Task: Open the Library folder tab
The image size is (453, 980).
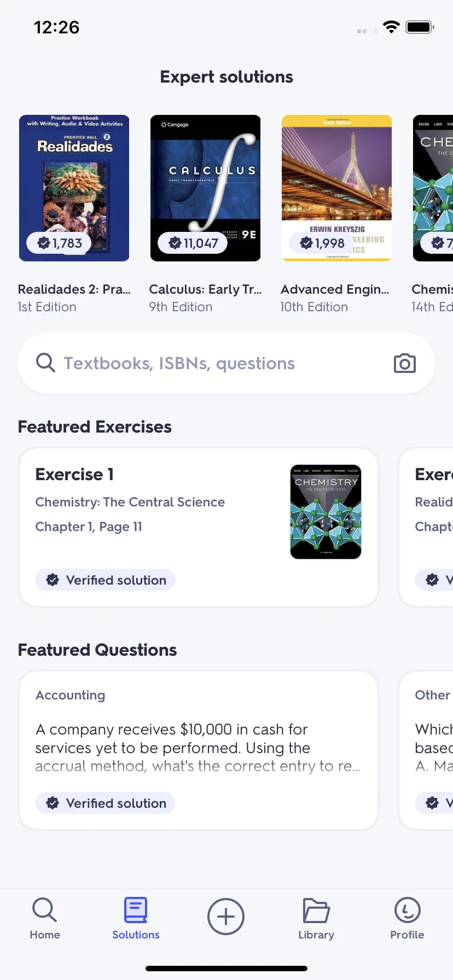Action: click(316, 919)
